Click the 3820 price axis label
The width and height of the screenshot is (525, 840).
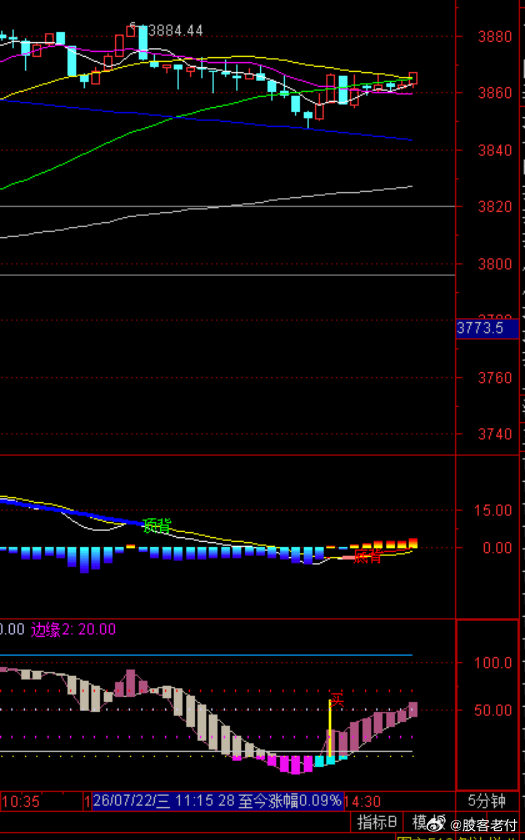[496, 207]
